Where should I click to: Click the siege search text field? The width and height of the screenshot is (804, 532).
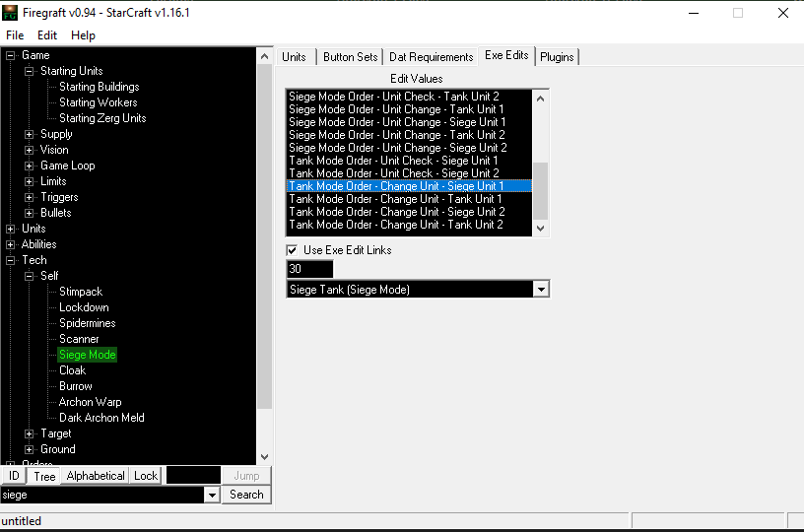pyautogui.click(x=102, y=495)
